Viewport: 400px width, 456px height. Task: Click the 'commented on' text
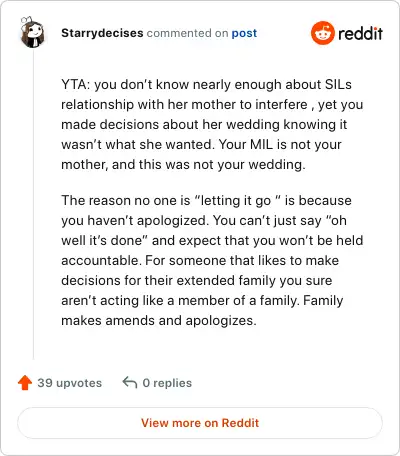187,33
